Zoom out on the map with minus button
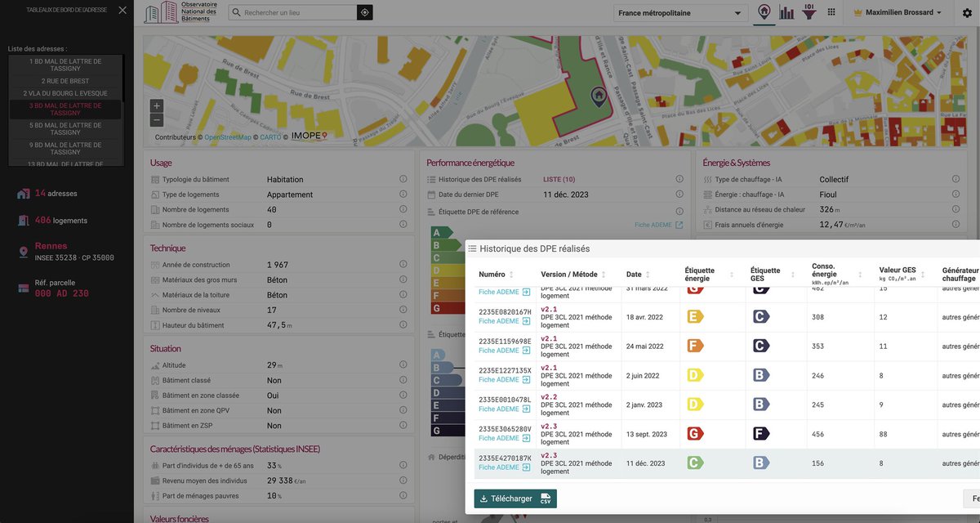This screenshot has width=980, height=523. pyautogui.click(x=157, y=119)
